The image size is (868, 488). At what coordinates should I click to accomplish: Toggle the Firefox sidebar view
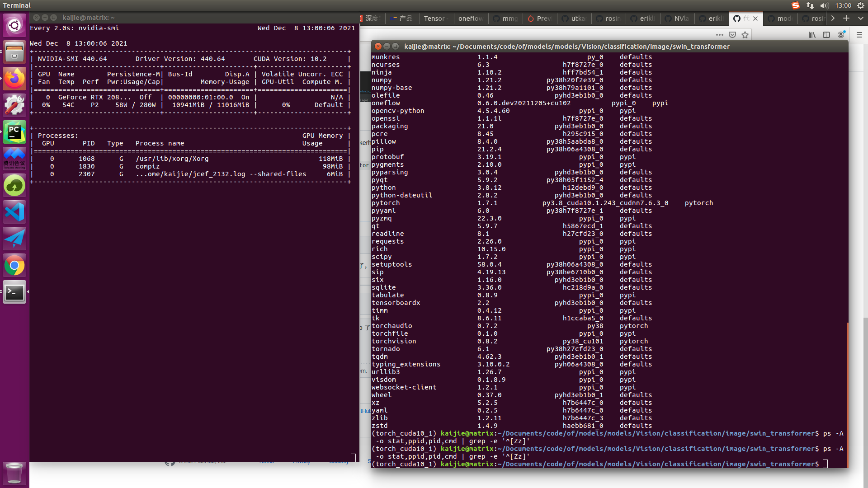[x=826, y=35]
